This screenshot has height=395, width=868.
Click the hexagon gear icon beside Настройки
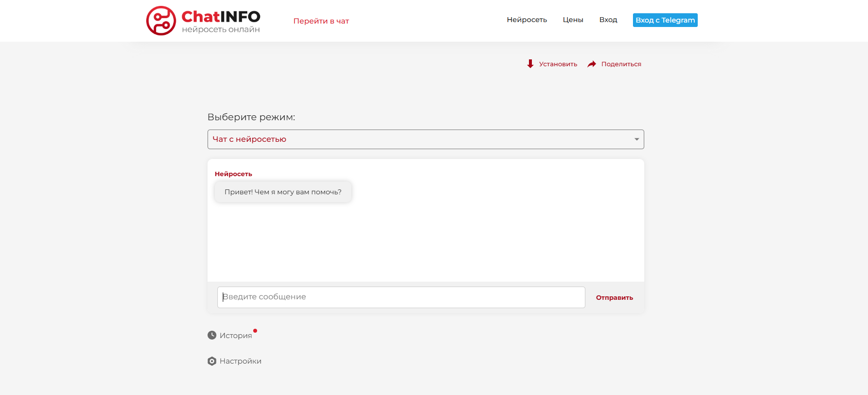point(212,361)
